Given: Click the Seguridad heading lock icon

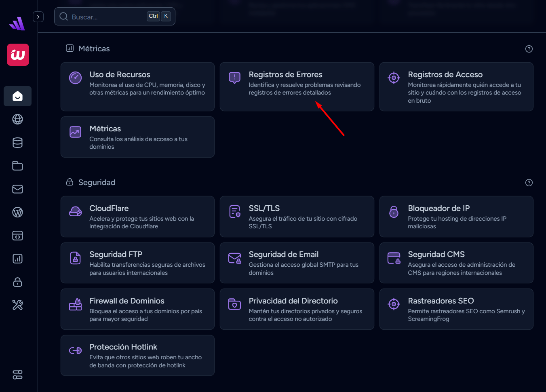Looking at the screenshot, I should coord(70,182).
